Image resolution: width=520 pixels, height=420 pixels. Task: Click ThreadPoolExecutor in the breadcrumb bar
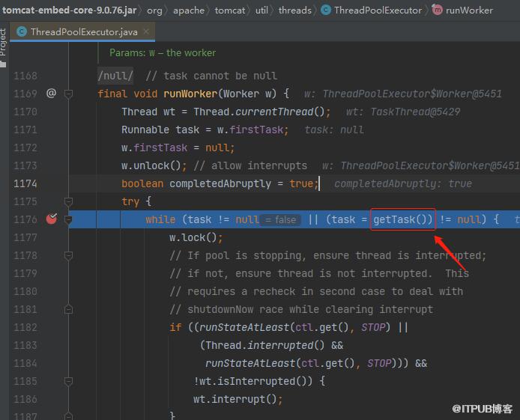pyautogui.click(x=378, y=10)
